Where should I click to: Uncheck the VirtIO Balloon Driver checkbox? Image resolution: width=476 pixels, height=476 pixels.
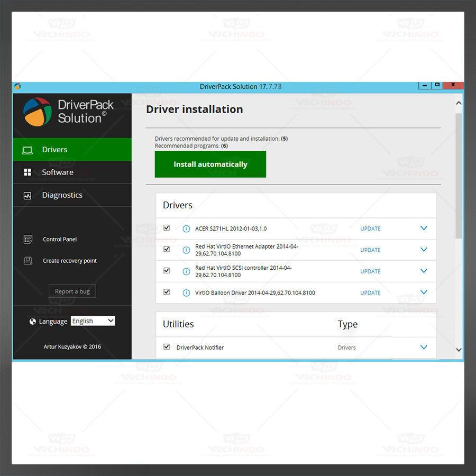167,292
